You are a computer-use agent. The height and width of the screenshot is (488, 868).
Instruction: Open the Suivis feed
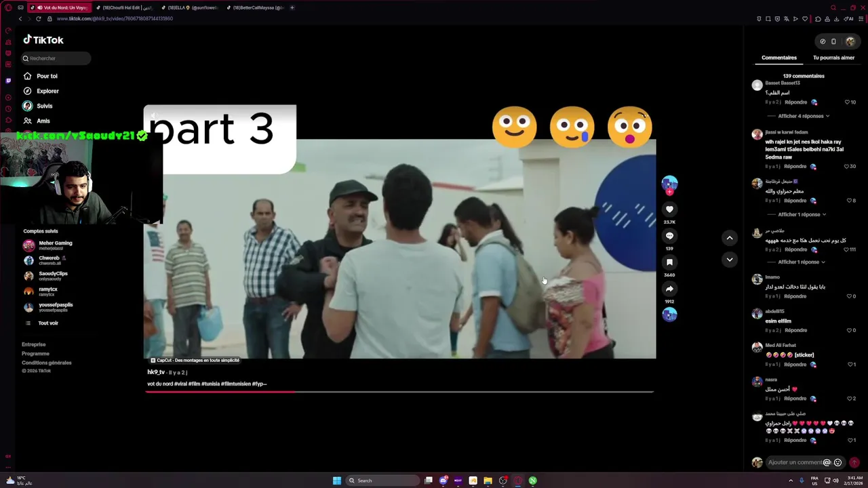tap(38, 106)
